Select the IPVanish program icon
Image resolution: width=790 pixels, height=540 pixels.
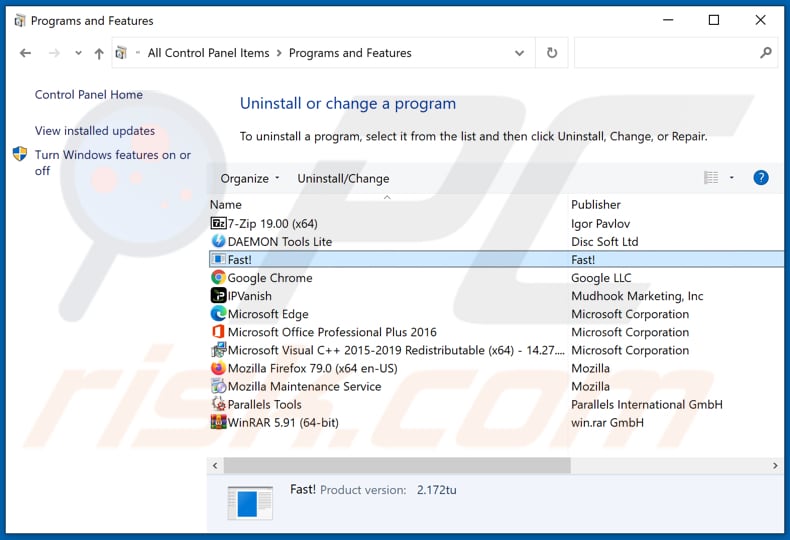coord(219,296)
